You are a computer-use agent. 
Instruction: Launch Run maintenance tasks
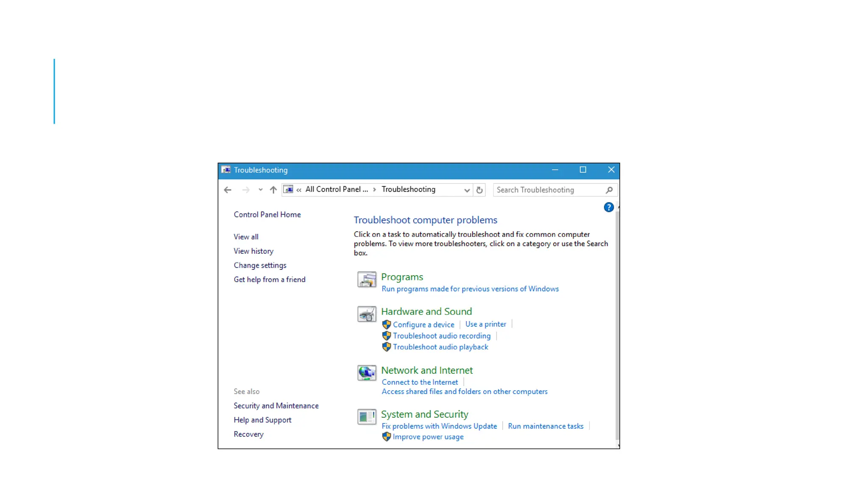545,426
